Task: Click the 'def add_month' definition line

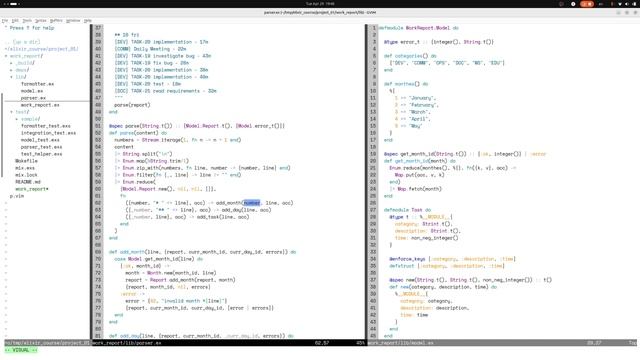Action: tap(202, 252)
